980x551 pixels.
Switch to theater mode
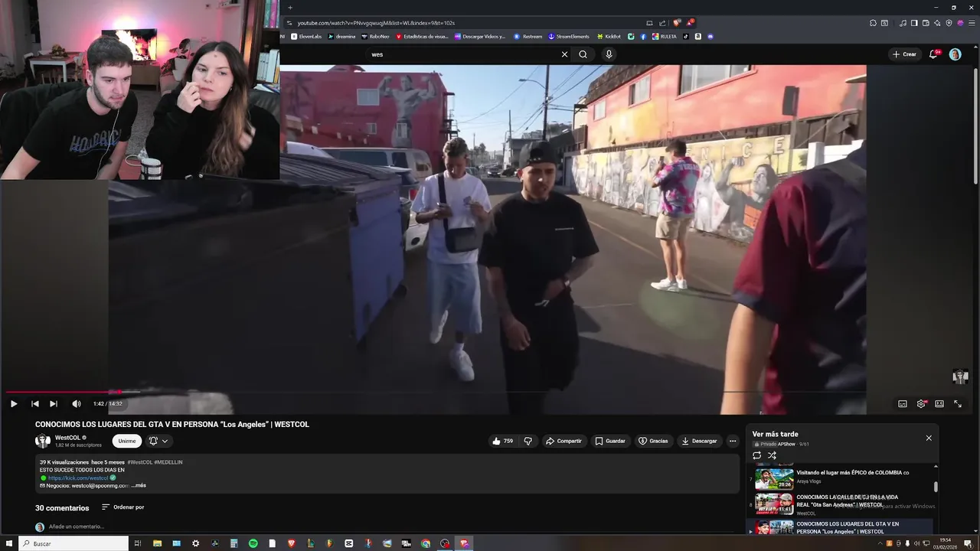(939, 404)
